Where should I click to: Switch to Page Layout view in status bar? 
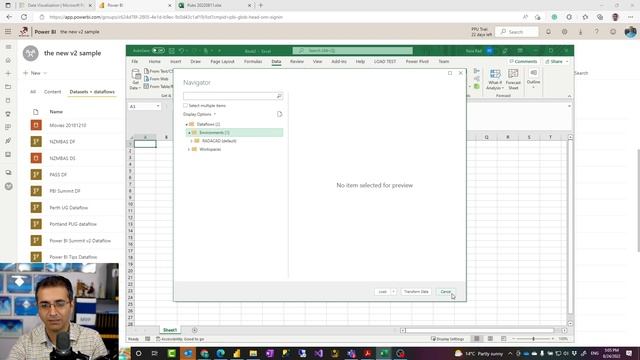[490, 339]
